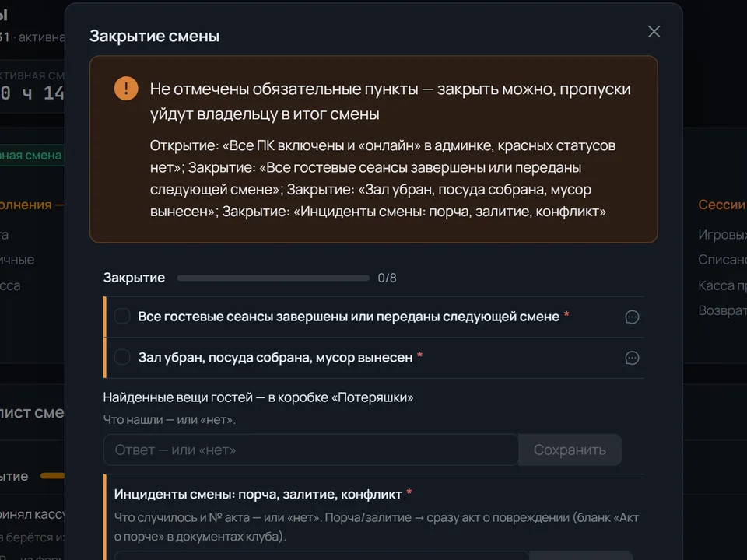Click «Возврат» row in background right panel
Image resolution: width=747 pixels, height=560 pixels.
pos(722,310)
